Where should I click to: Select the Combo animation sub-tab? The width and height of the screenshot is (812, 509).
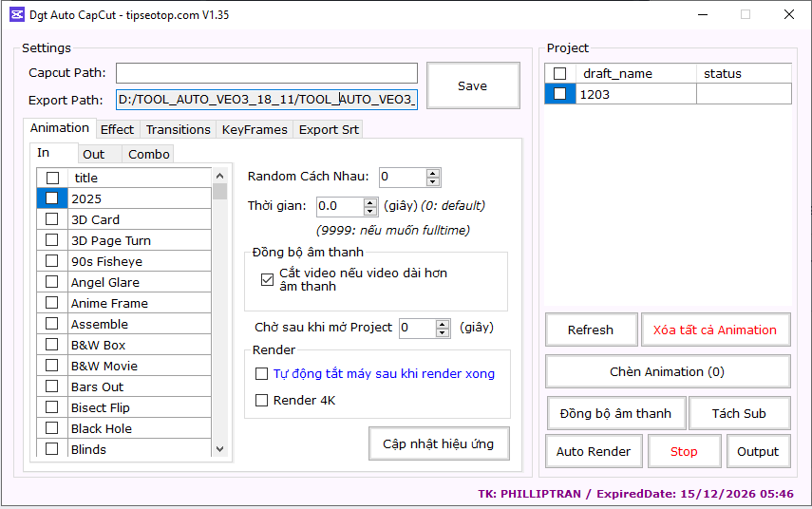pos(148,154)
